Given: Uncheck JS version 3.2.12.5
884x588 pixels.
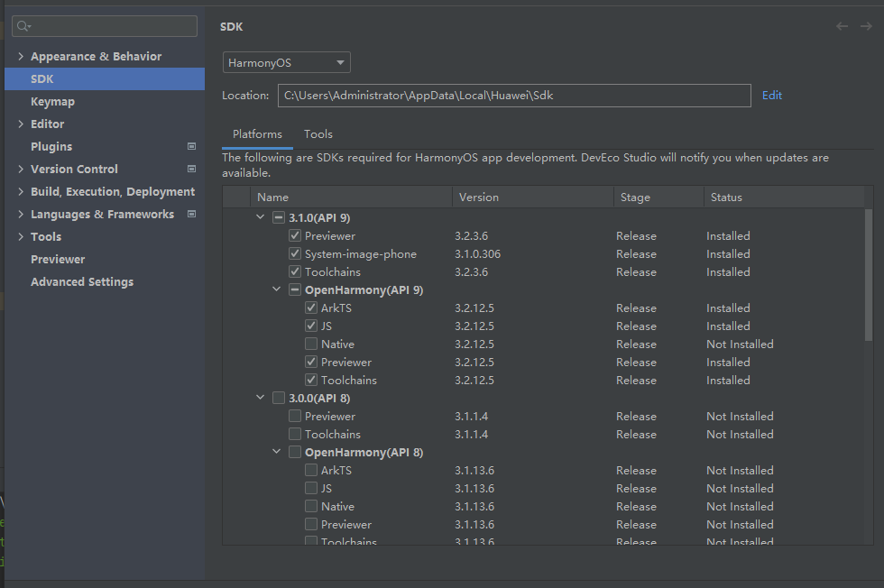Looking at the screenshot, I should pos(311,326).
